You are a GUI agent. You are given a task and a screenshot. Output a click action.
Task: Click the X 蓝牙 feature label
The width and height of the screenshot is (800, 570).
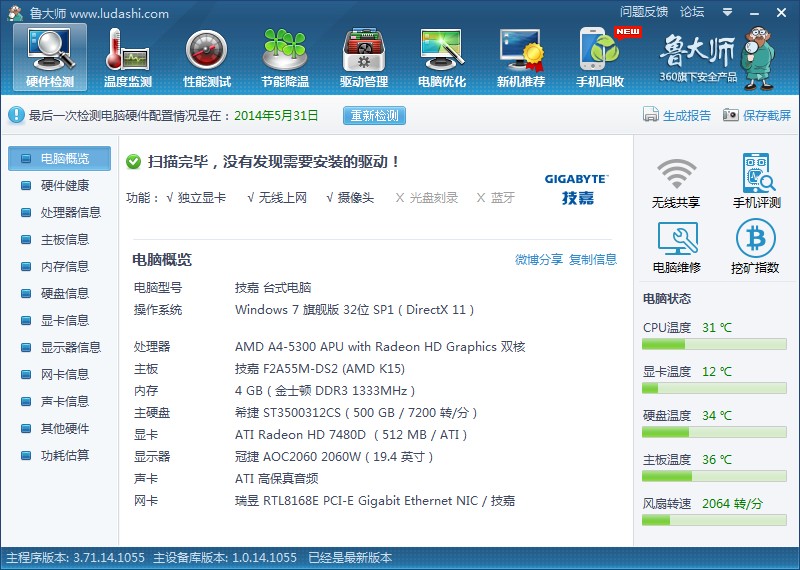coord(495,198)
